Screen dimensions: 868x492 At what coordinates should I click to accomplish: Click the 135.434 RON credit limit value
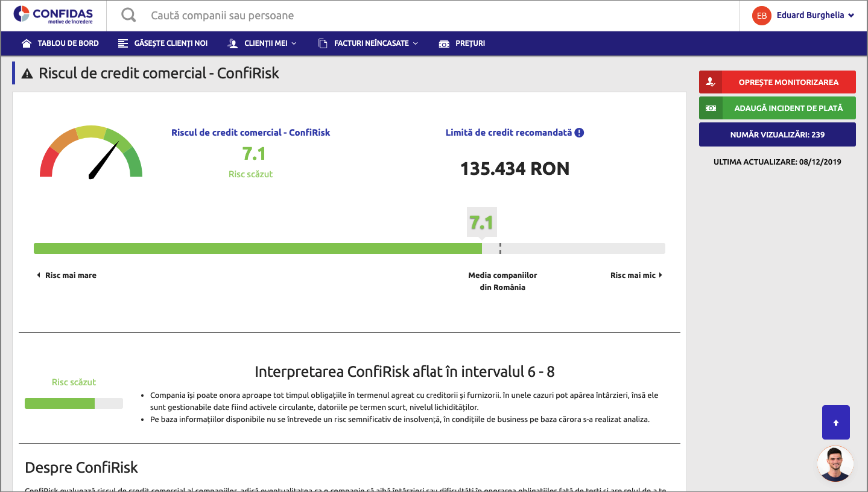coord(515,169)
